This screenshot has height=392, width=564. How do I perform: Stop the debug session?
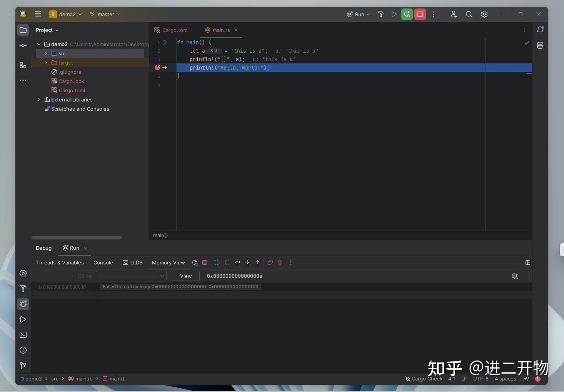pos(205,263)
